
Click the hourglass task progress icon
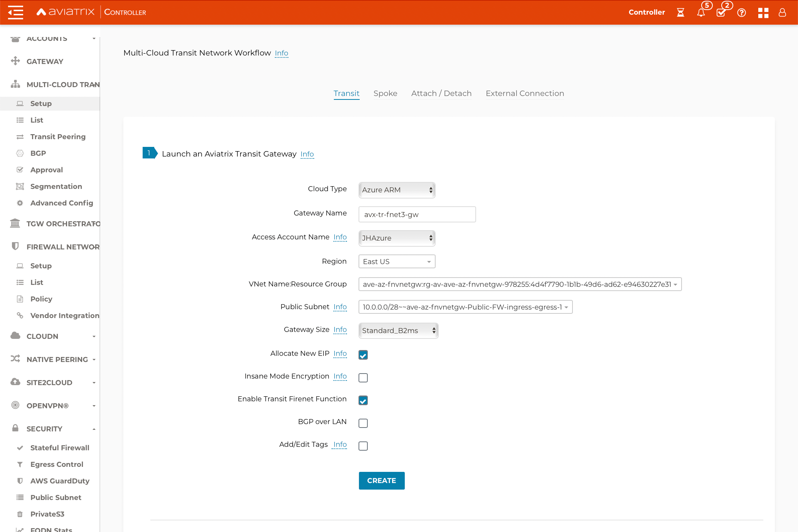coord(680,12)
